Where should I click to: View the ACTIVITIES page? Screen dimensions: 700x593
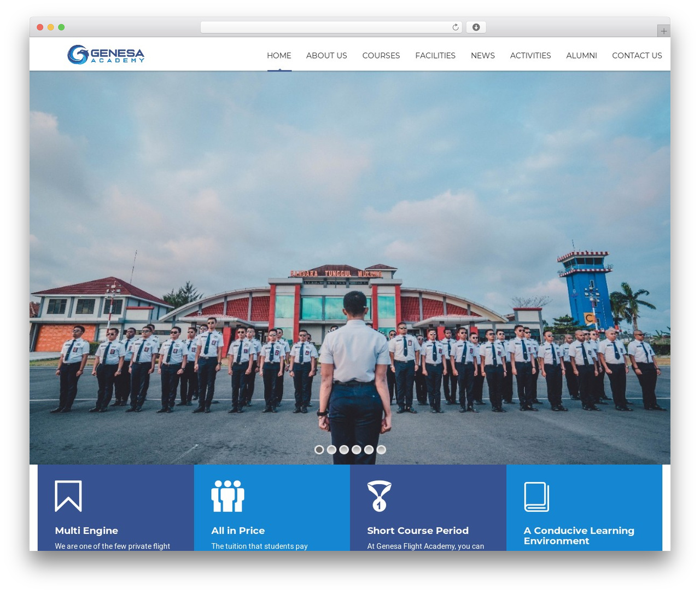(530, 55)
